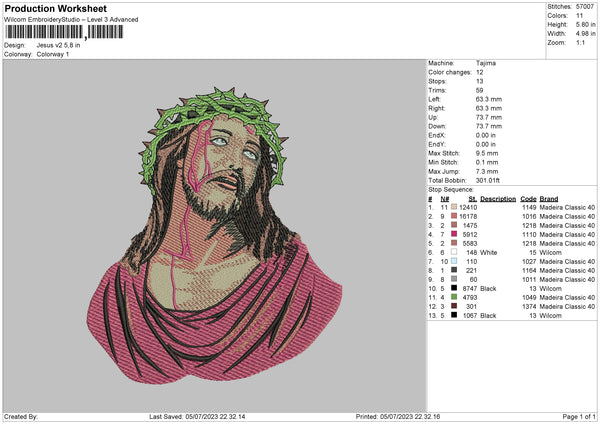
Task: Click the 'Created By:' footer label
Action: (x=21, y=416)
